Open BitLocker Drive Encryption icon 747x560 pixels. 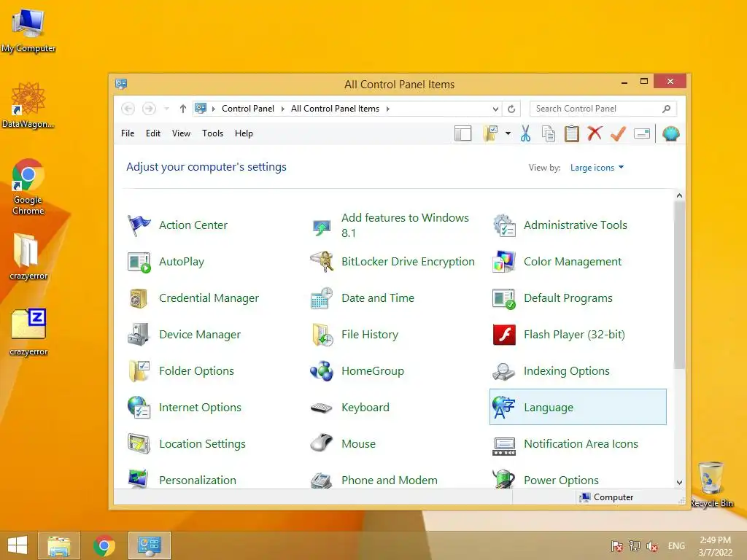click(322, 262)
